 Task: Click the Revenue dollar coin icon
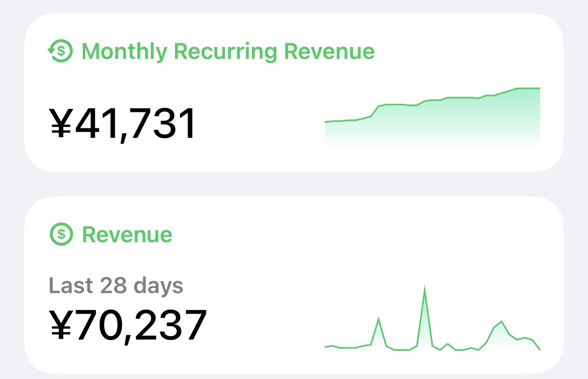click(x=61, y=234)
